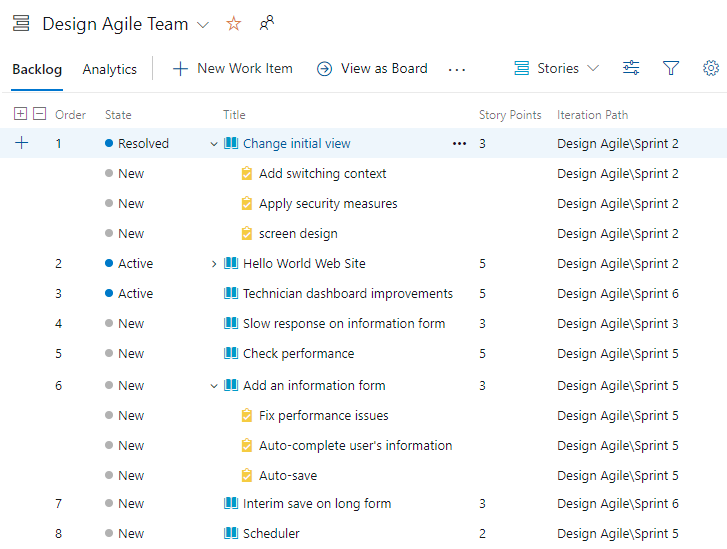Viewport: 727px width, 549px height.
Task: Select the Backlog tab
Action: 37,69
